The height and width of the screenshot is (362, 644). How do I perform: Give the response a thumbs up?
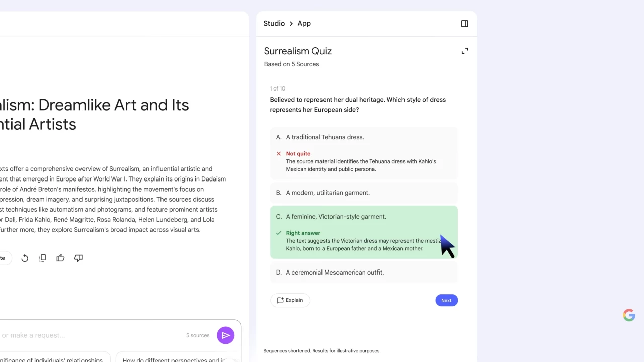[60, 258]
